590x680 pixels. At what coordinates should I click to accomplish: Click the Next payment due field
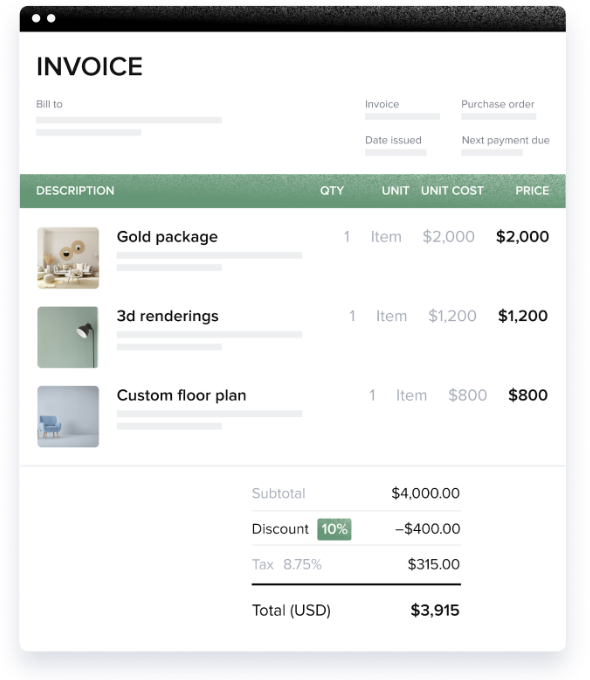(x=492, y=152)
